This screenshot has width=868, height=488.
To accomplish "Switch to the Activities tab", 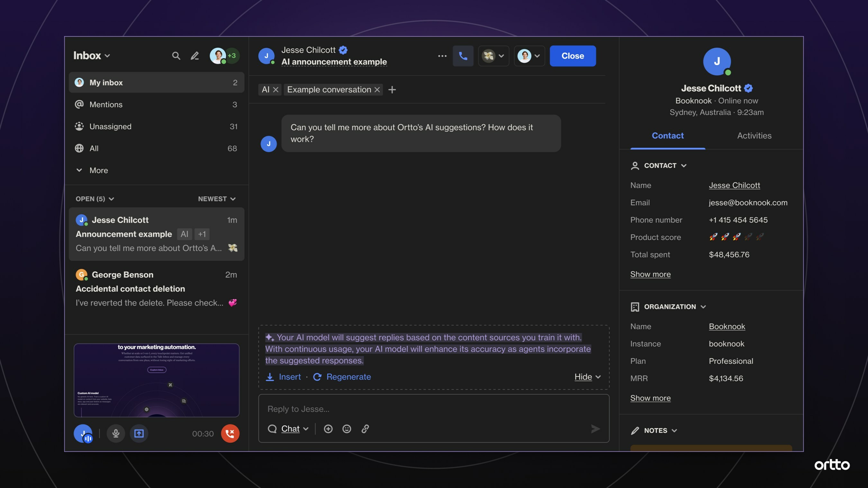I will [x=754, y=136].
